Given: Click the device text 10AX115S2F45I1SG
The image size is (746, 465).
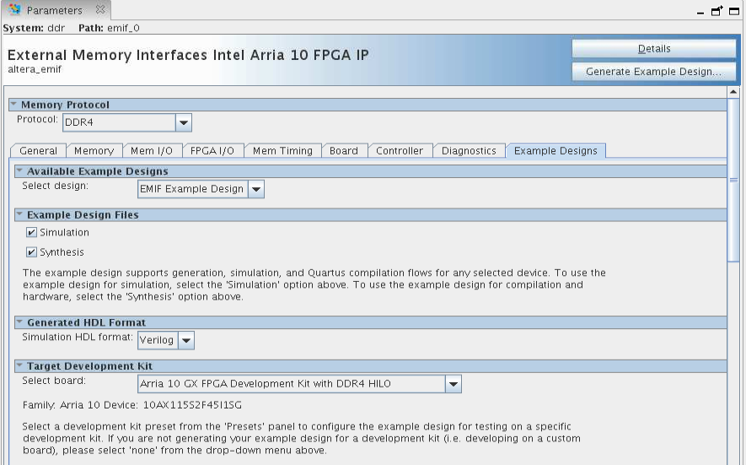Looking at the screenshot, I should click(192, 405).
